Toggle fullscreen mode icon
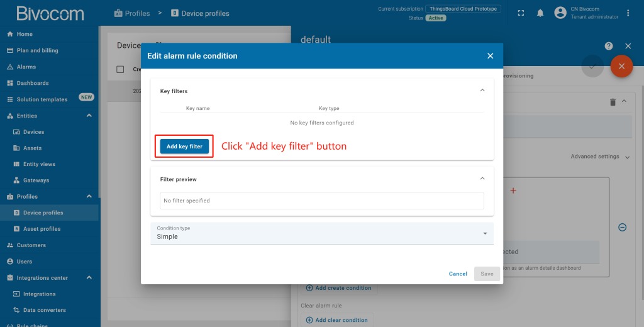The image size is (644, 327). [521, 13]
